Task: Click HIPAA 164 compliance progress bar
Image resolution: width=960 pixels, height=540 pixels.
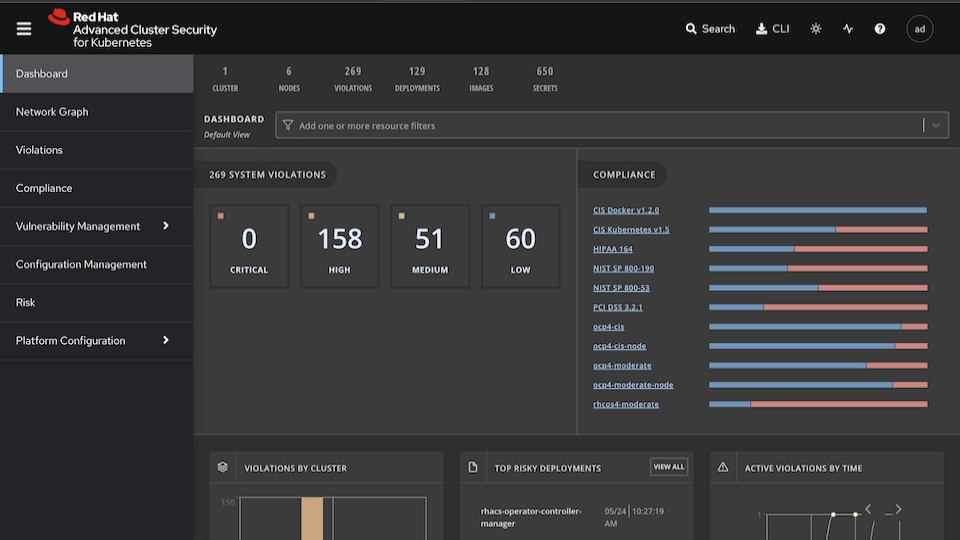Action: 818,249
